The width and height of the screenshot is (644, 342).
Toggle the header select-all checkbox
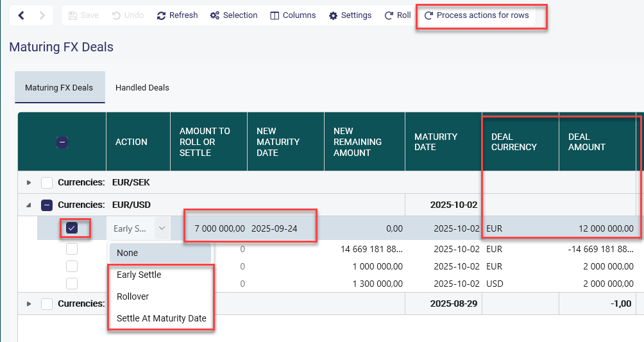tap(62, 142)
